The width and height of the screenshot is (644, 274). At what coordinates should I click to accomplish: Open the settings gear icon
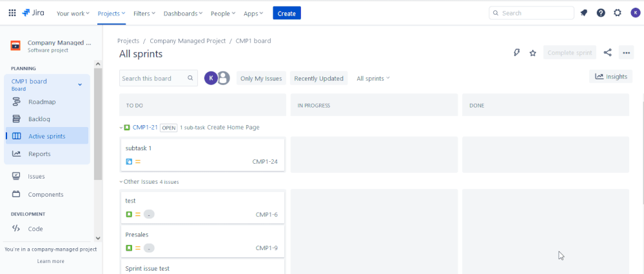click(618, 13)
